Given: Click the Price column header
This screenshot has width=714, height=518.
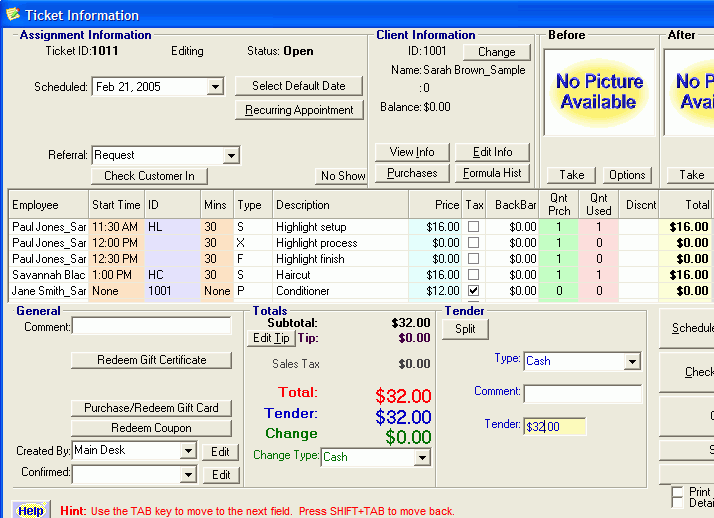Looking at the screenshot, I should [x=435, y=205].
